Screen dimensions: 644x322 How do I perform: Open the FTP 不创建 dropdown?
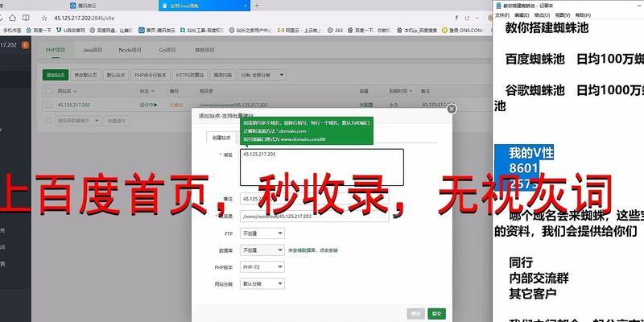tap(262, 233)
